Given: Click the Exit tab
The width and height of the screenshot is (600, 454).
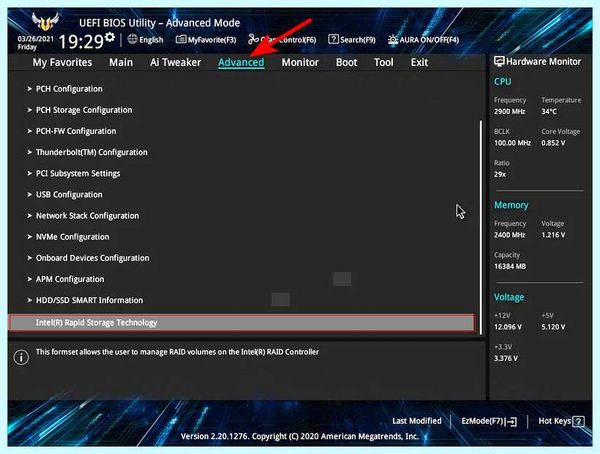Looking at the screenshot, I should tap(419, 62).
